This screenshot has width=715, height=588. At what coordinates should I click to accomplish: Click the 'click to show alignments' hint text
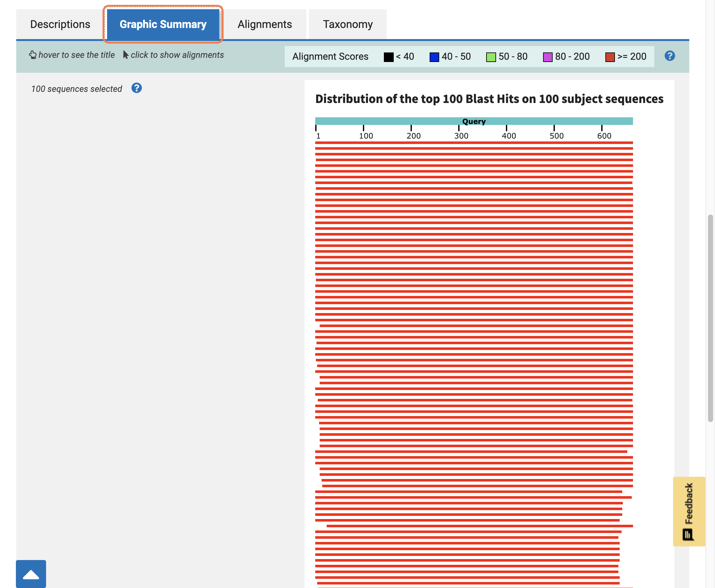click(177, 55)
